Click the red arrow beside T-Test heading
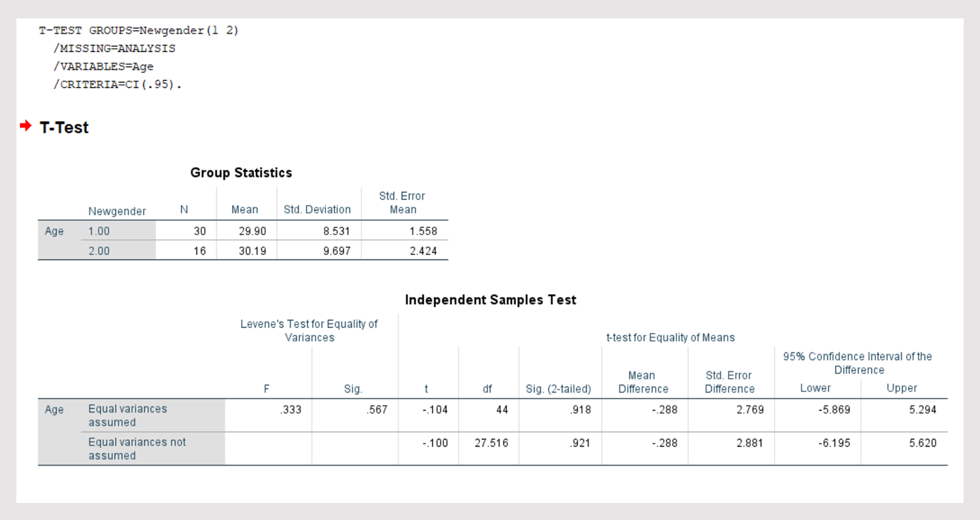Image resolution: width=980 pixels, height=520 pixels. coord(25,126)
